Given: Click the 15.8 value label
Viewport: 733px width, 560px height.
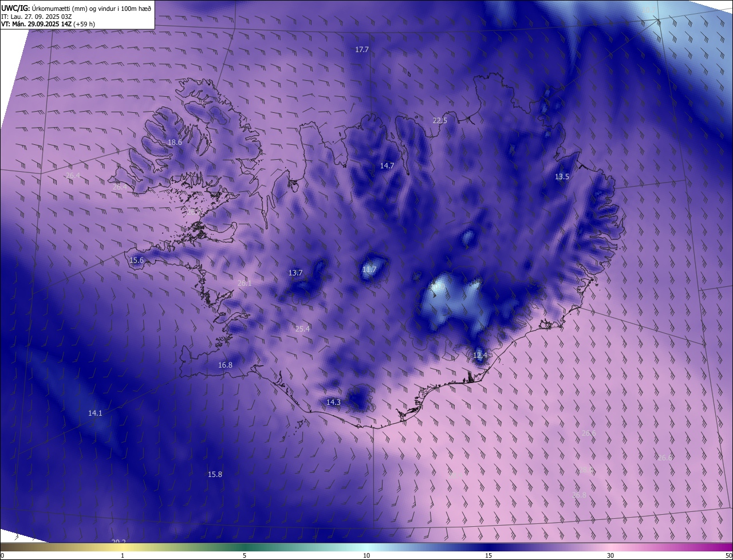Looking at the screenshot, I should point(215,475).
